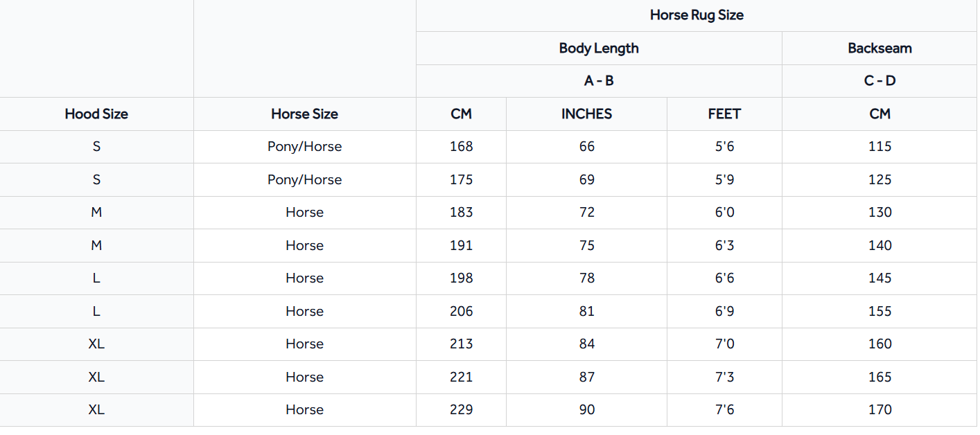Click the FEET column header
This screenshot has width=980, height=435.
tap(724, 114)
